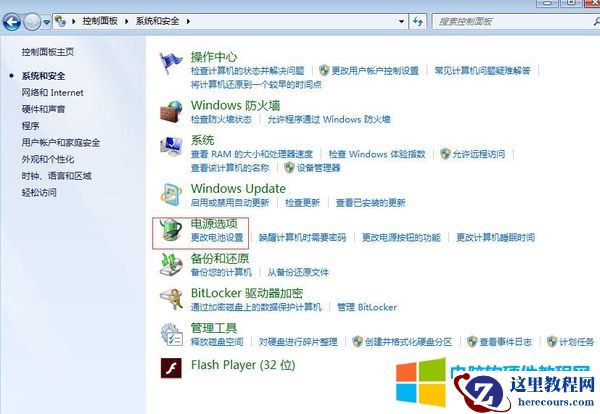This screenshot has height=414, width=600.
Task: Click the BitLocker keys icon
Action: 171,299
